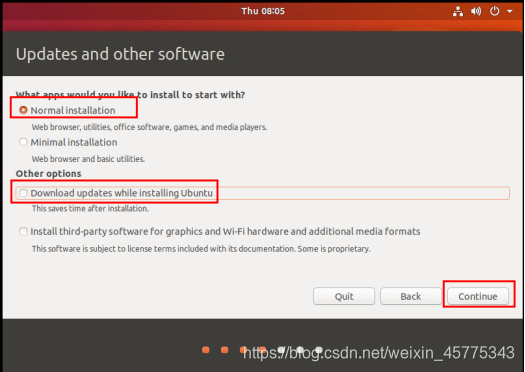The width and height of the screenshot is (525, 372).
Task: Click the 'Web browser and basic utilities.' text
Action: 88,159
